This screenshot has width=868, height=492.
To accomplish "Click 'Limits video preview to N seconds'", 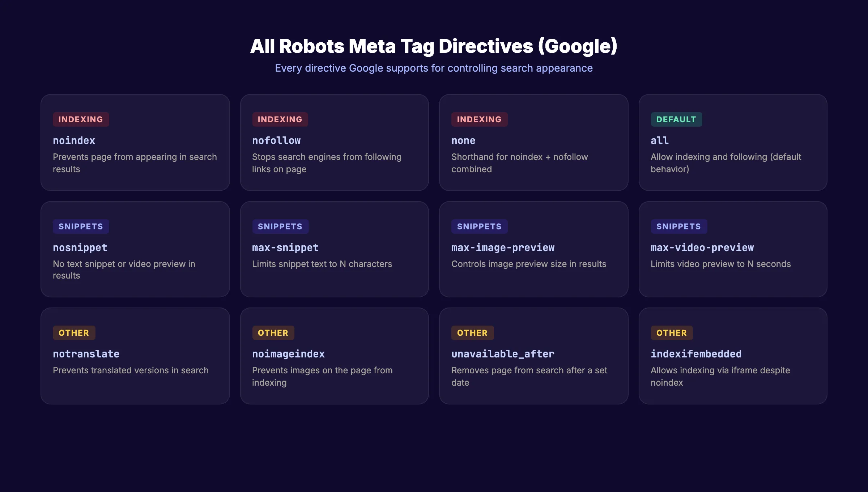I will click(720, 264).
